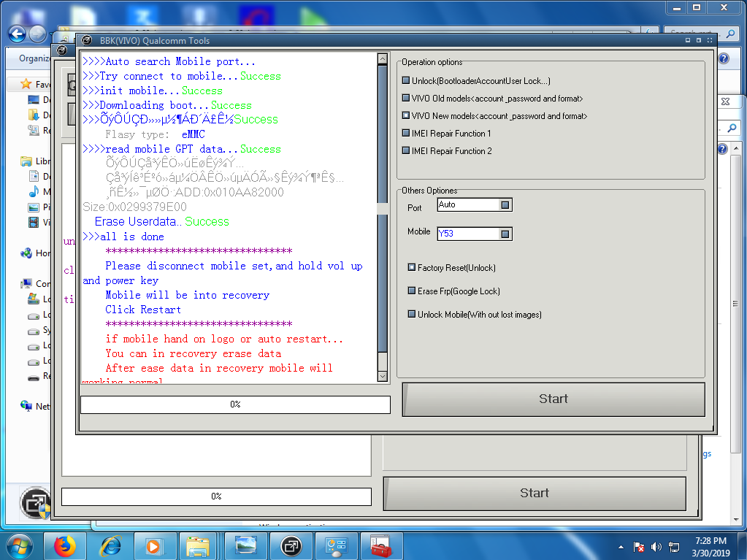Screen dimensions: 747x560
Task: Select Homegroup icon in sidebar
Action: pyautogui.click(x=26, y=253)
